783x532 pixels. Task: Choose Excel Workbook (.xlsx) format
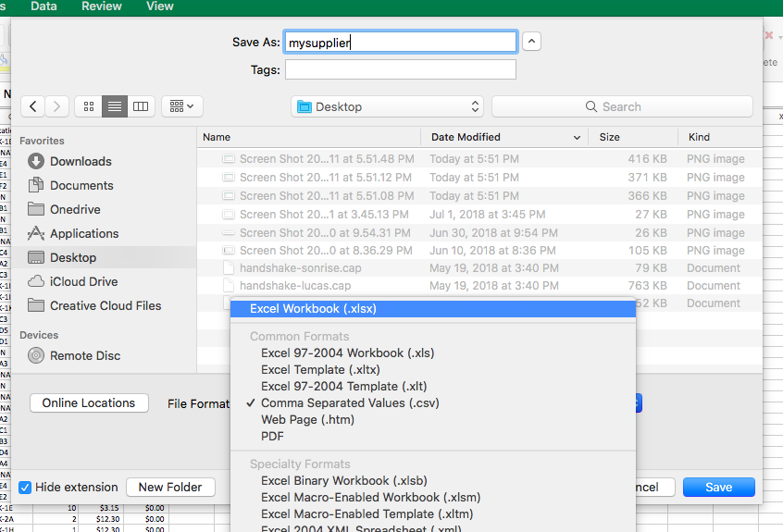[313, 309]
